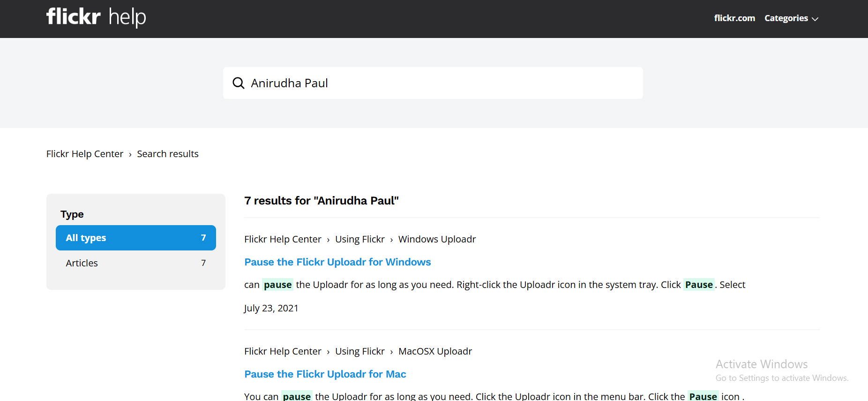Open Pause the Flickr Uploadr for Windows
868x401 pixels.
pos(337,262)
